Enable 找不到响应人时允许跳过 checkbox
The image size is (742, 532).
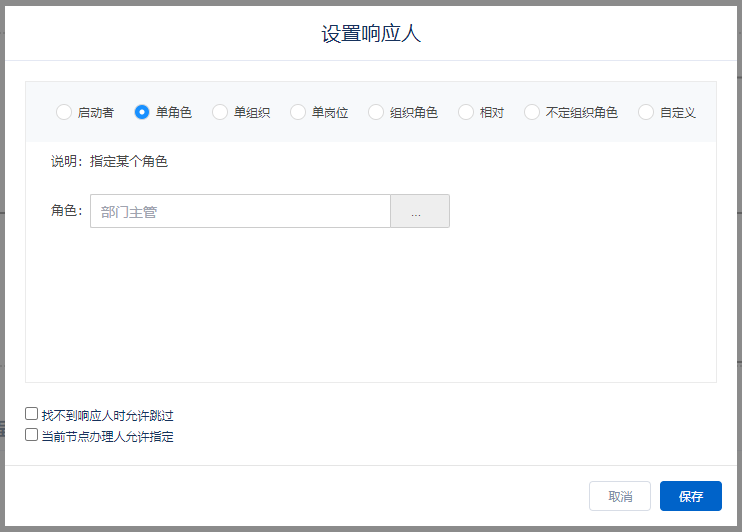[x=32, y=414]
